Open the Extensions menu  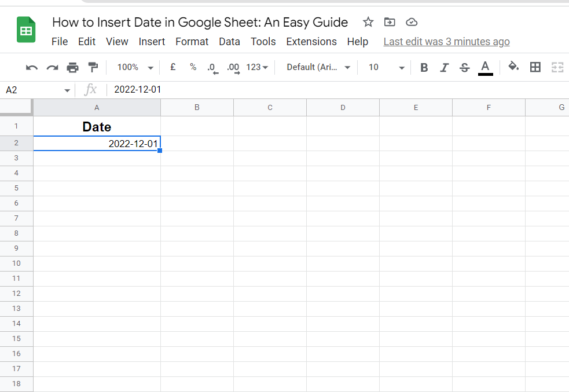point(311,42)
